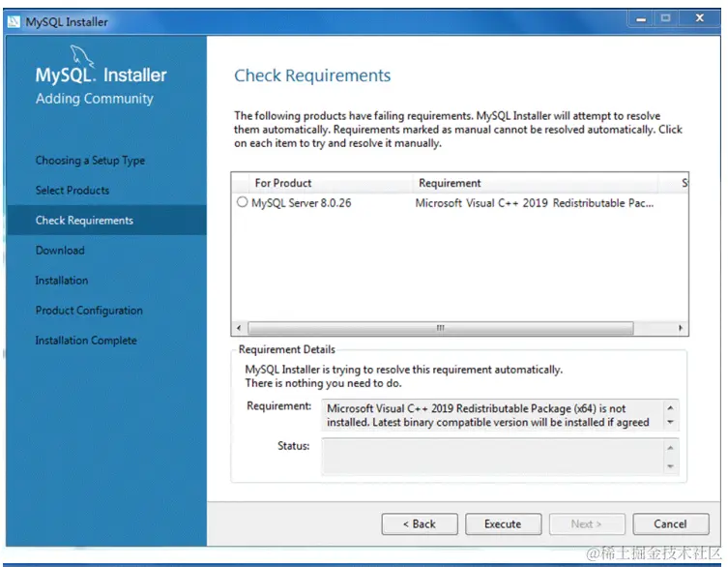This screenshot has height=567, width=728.
Task: Open the Choosing a Setup Type step
Action: tap(90, 161)
